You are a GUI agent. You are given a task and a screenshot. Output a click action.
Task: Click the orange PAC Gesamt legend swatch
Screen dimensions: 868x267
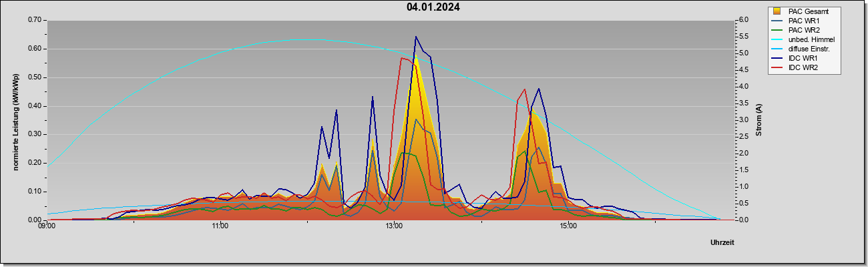778,11
